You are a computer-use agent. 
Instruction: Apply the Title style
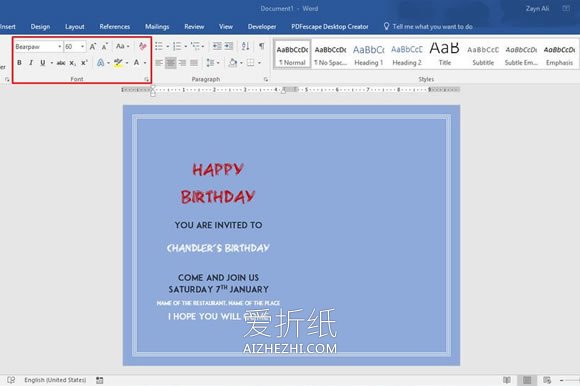coord(445,55)
